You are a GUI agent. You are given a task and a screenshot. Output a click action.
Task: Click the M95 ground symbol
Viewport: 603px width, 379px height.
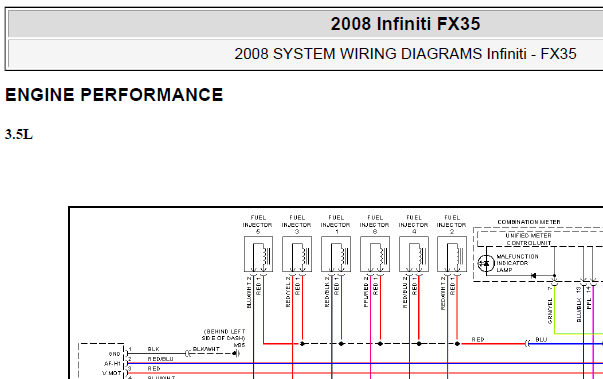point(237,353)
